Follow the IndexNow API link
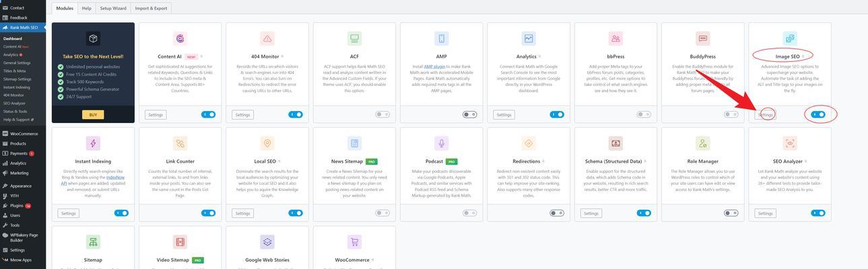 [92, 180]
